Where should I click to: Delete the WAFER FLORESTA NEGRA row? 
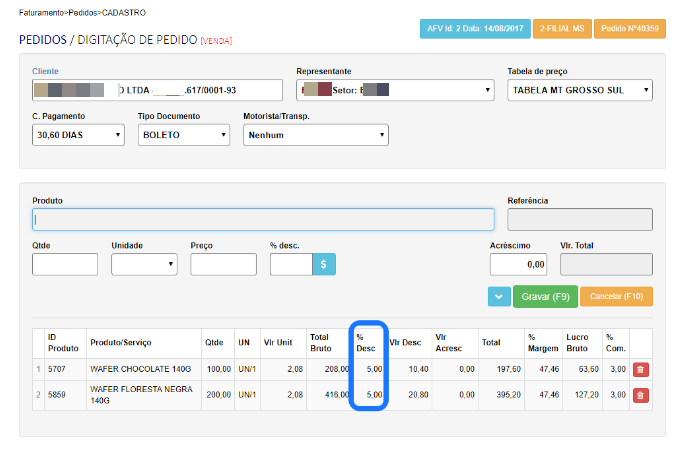(640, 395)
